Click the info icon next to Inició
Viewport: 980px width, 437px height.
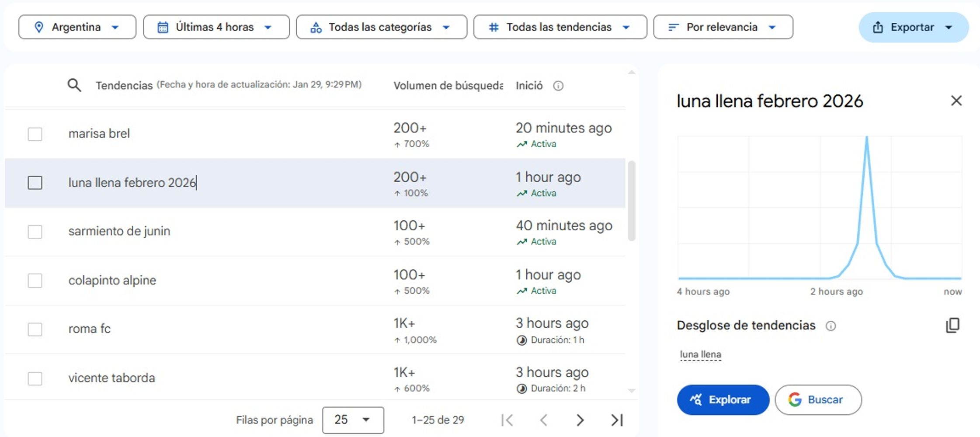tap(558, 86)
